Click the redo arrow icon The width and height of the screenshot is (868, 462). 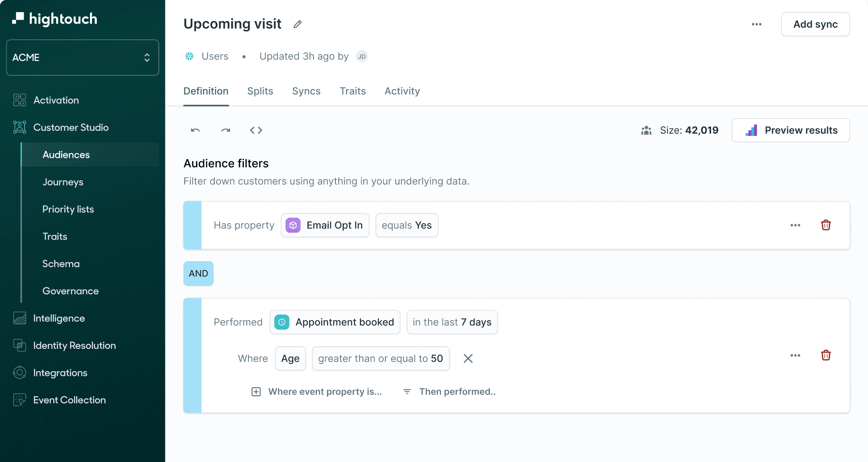tap(225, 130)
